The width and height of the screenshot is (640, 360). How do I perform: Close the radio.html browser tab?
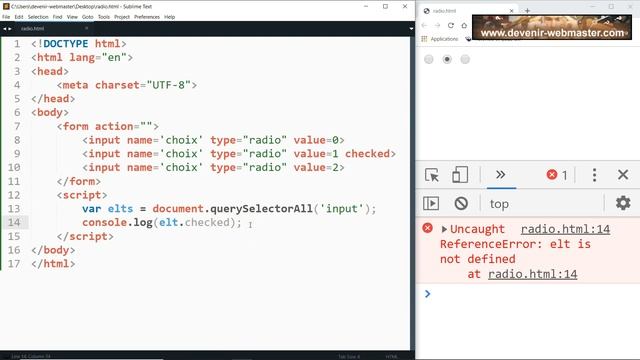511,11
